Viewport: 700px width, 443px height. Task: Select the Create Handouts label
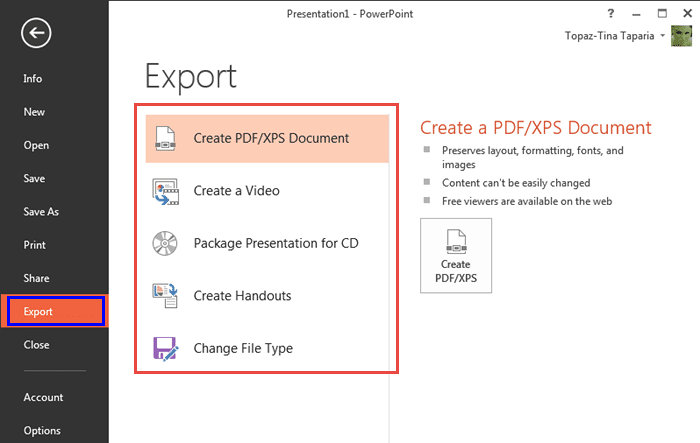pyautogui.click(x=242, y=296)
